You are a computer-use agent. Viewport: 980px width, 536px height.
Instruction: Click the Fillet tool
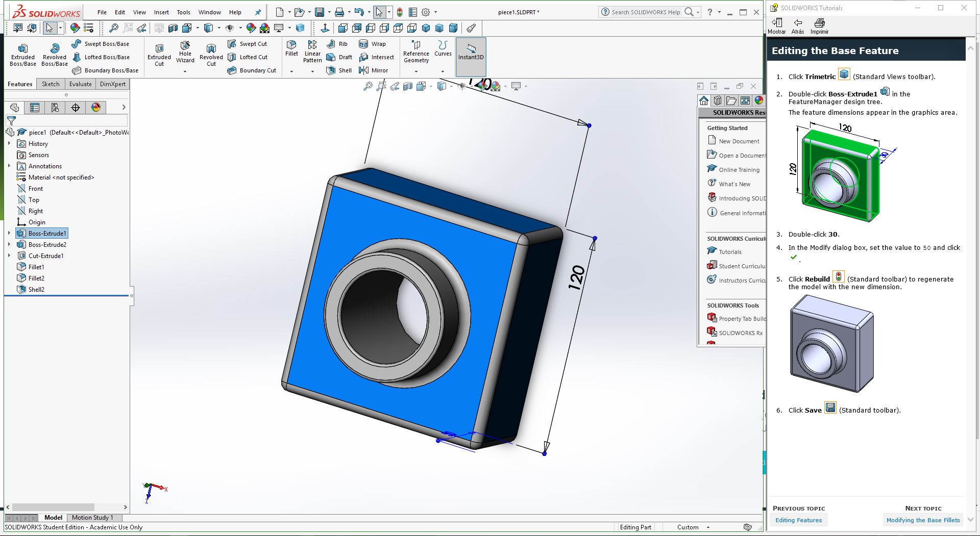coord(291,48)
